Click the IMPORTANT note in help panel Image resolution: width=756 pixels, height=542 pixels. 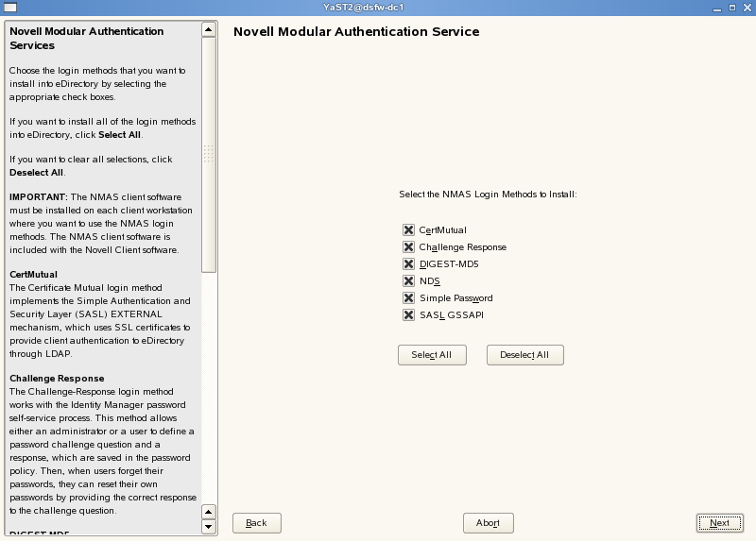tap(38, 197)
